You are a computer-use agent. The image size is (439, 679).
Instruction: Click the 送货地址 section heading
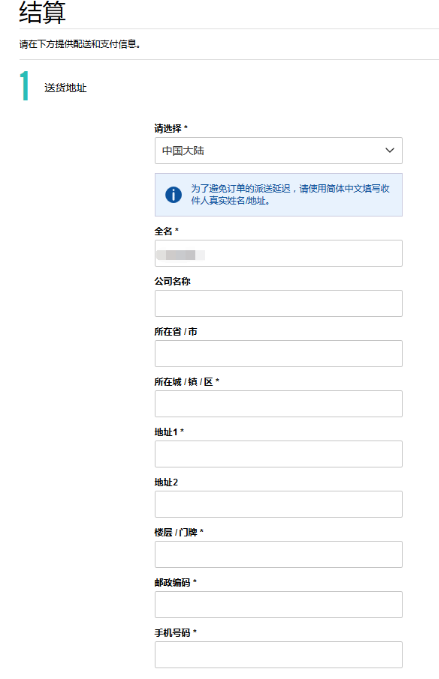(x=65, y=88)
